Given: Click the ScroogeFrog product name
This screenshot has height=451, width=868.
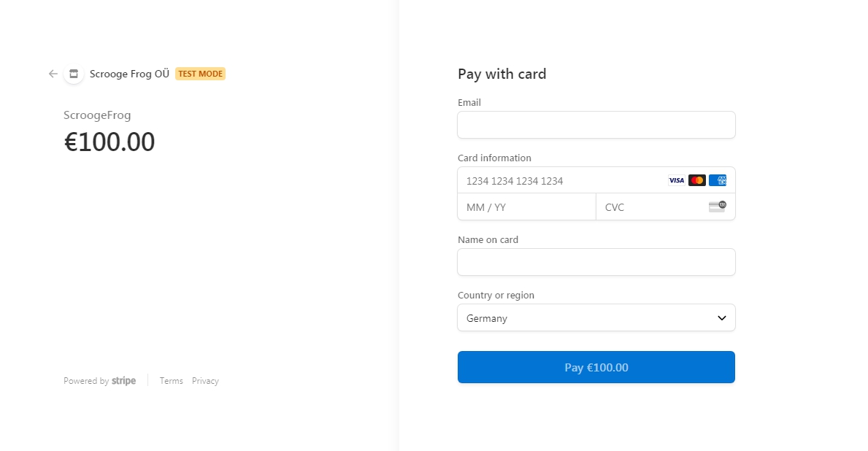Looking at the screenshot, I should [x=97, y=115].
